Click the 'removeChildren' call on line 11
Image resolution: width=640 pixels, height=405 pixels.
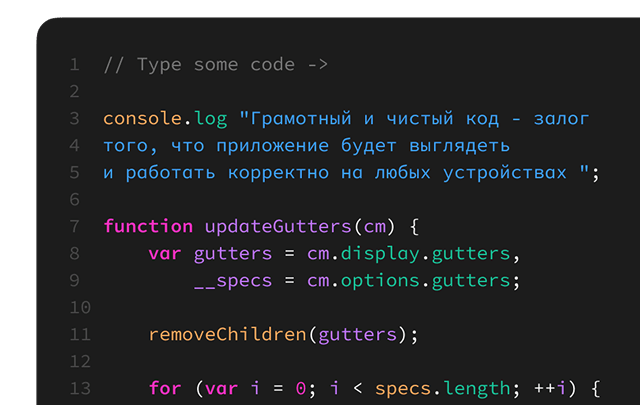pyautogui.click(x=227, y=335)
